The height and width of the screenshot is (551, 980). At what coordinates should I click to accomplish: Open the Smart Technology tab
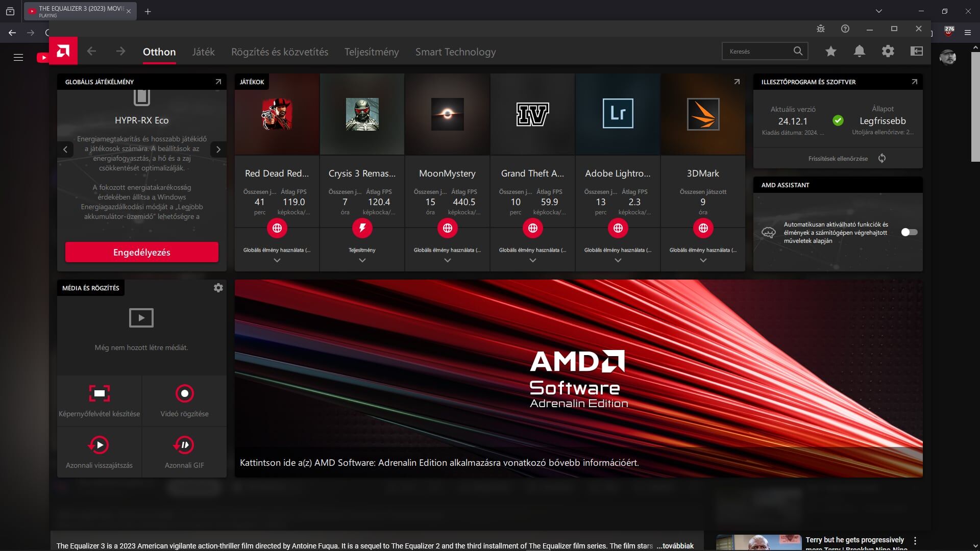455,52
